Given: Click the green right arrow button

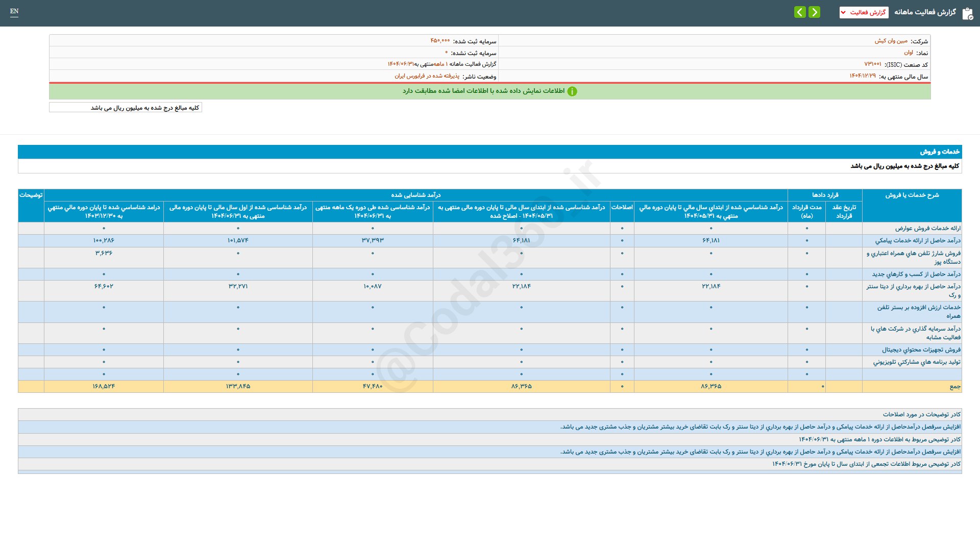Looking at the screenshot, I should click(814, 12).
